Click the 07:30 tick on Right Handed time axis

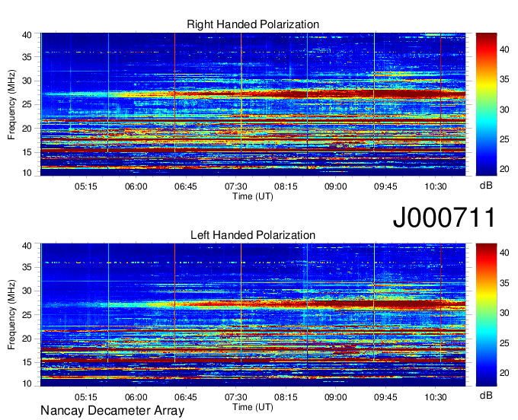(x=236, y=186)
